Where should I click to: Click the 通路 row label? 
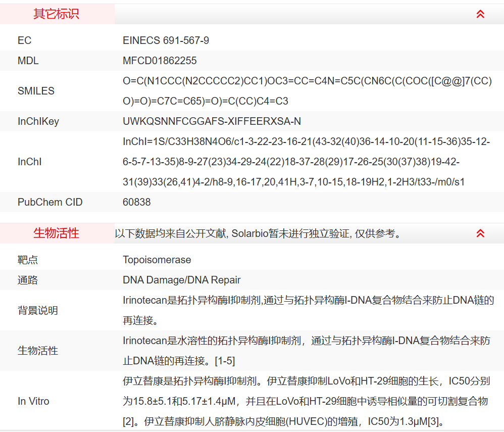pos(28,280)
